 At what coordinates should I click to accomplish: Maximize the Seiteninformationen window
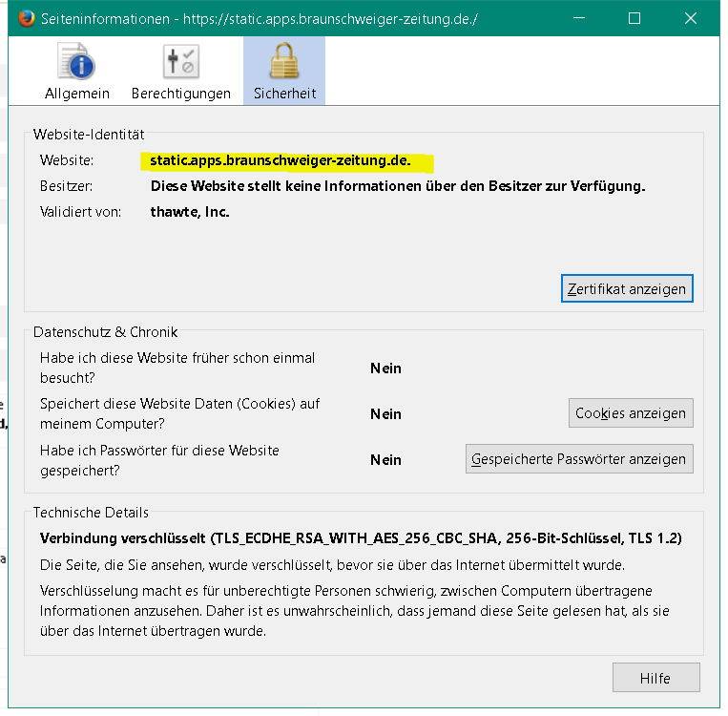634,18
